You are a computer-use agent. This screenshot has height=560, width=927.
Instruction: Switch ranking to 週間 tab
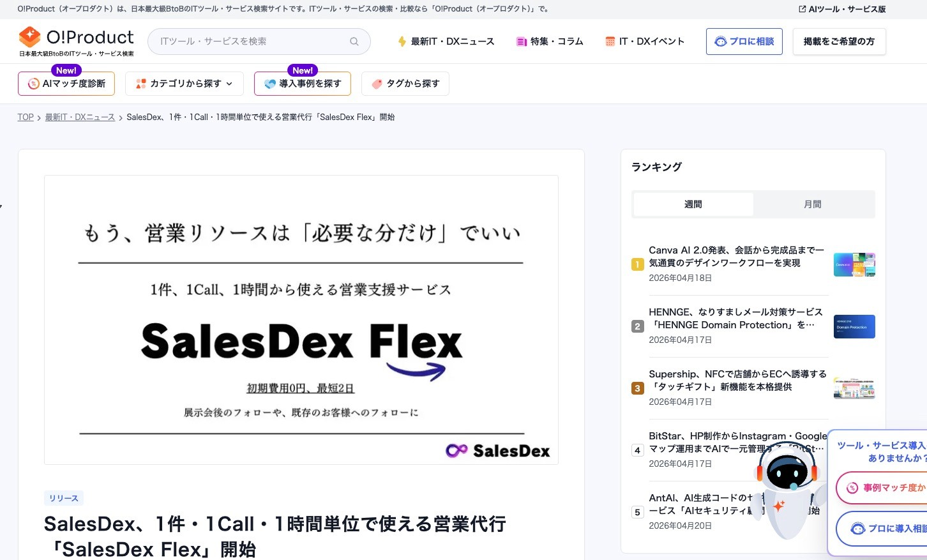click(x=693, y=204)
